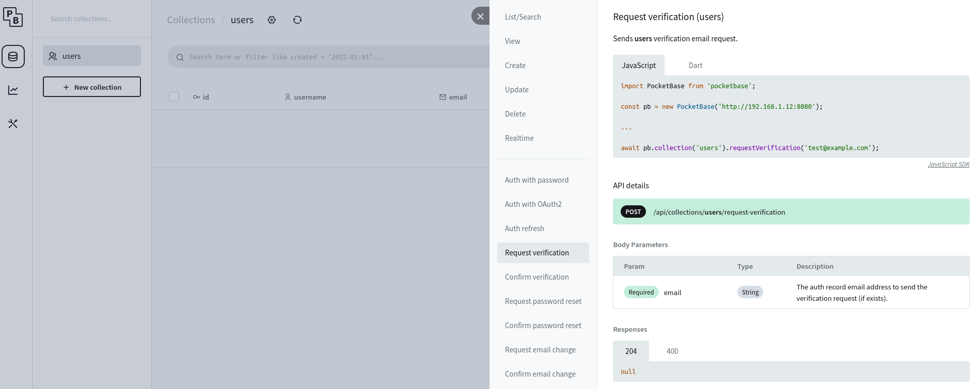
Task: Open the Auth with password docs
Action: (x=536, y=180)
